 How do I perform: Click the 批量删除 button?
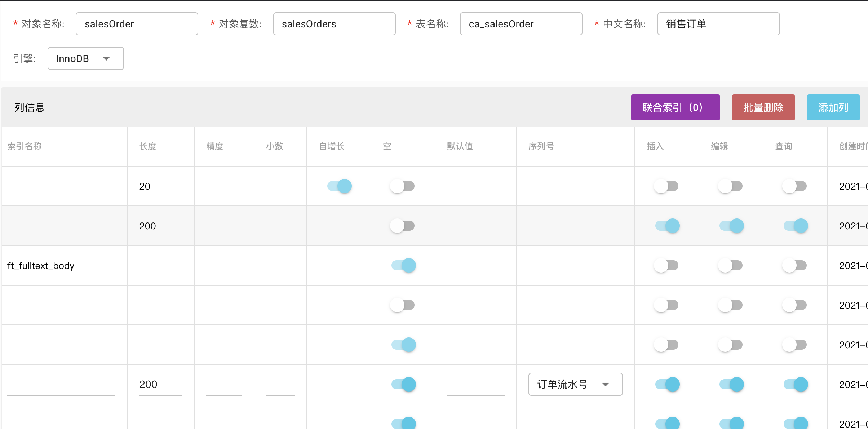[x=763, y=107]
